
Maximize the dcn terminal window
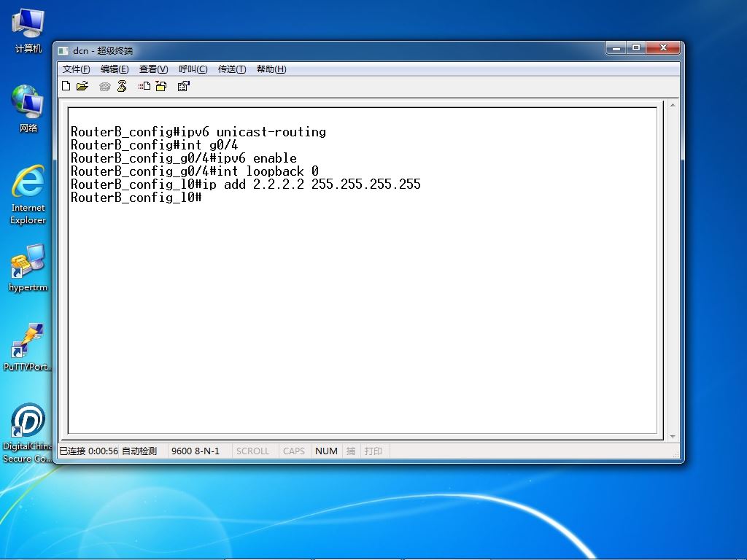click(x=636, y=47)
